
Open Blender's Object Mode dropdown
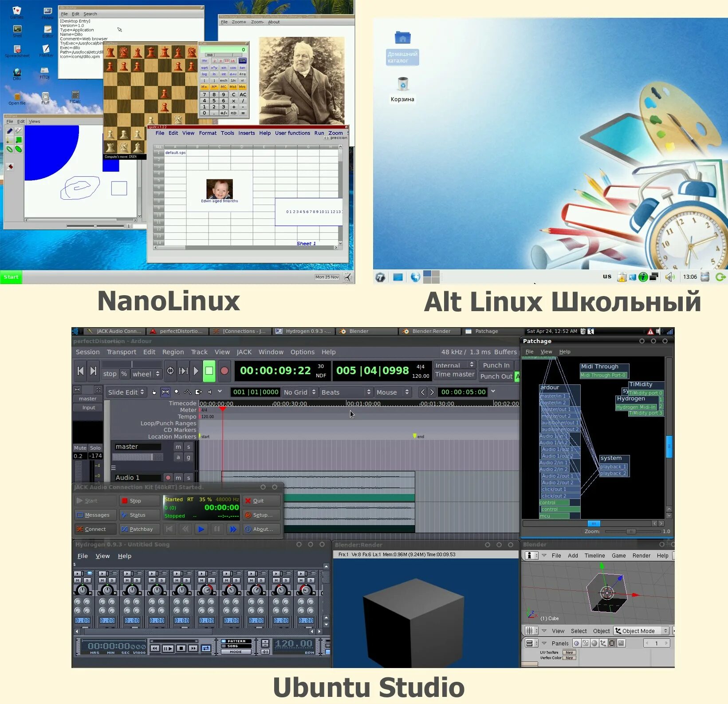[x=641, y=631]
